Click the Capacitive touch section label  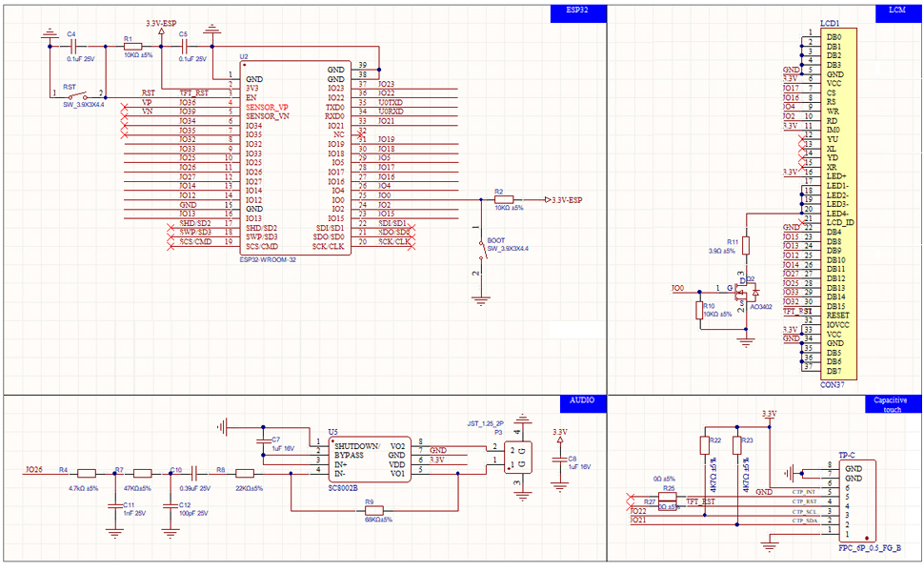[893, 406]
